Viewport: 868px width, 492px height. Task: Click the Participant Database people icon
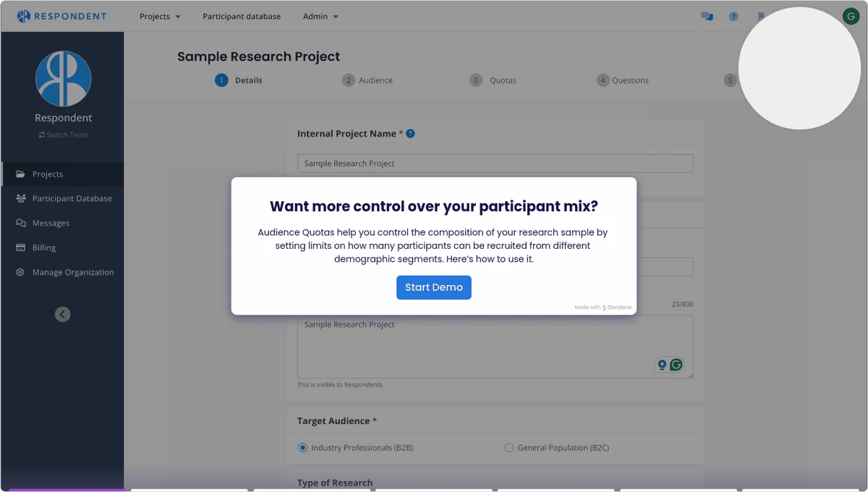(20, 198)
